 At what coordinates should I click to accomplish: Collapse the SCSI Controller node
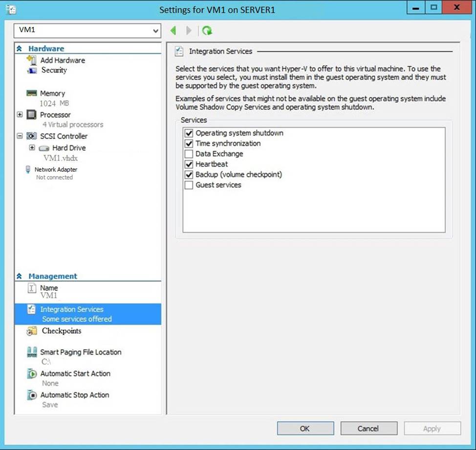(x=20, y=136)
